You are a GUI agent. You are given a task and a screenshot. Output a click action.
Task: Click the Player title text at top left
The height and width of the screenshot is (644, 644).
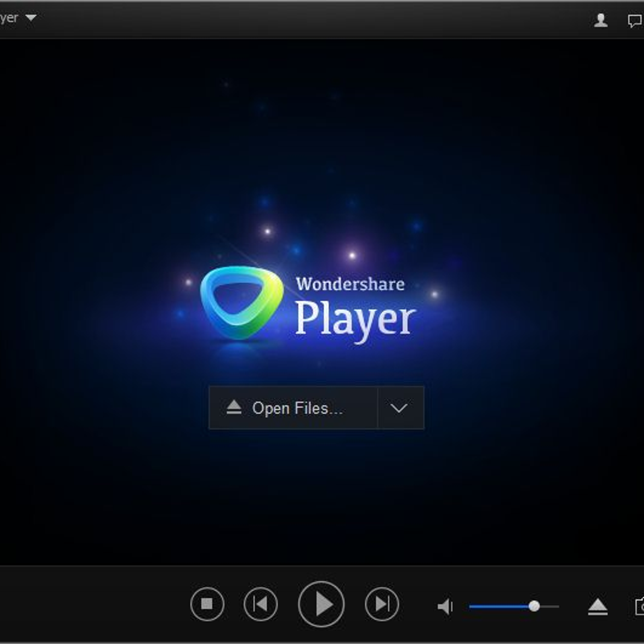(8, 18)
